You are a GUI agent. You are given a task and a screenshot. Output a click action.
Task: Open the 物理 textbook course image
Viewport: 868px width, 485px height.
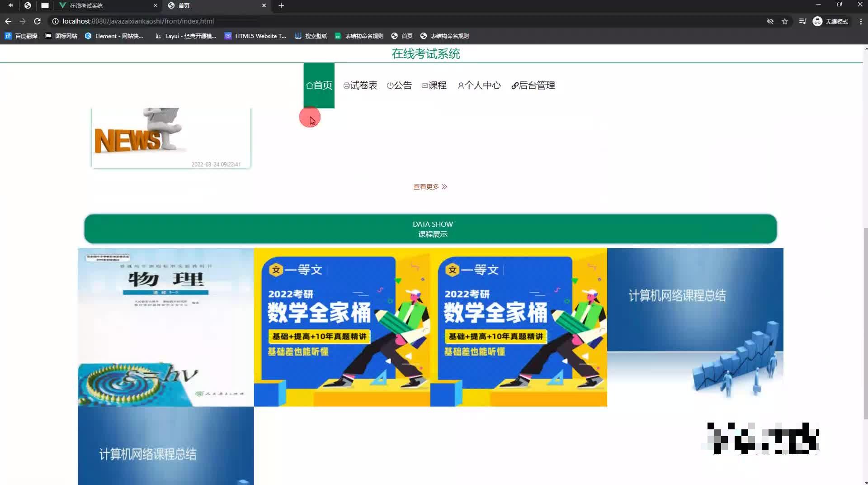coord(166,327)
